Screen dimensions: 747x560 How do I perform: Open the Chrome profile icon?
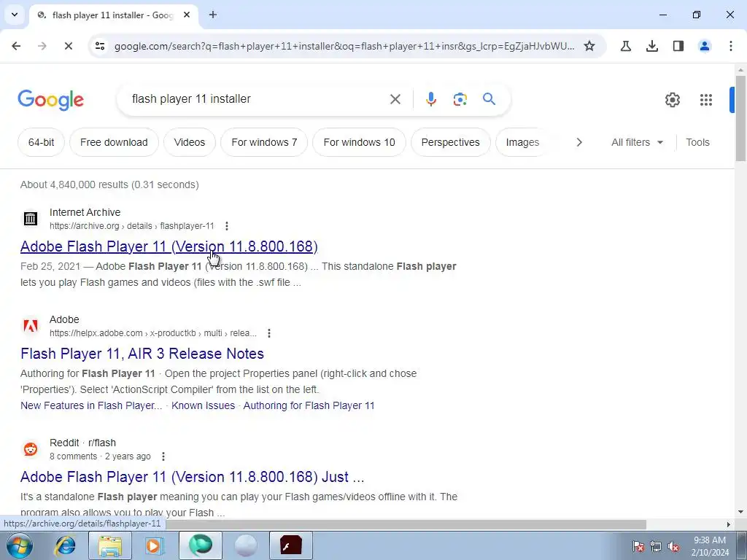click(704, 46)
